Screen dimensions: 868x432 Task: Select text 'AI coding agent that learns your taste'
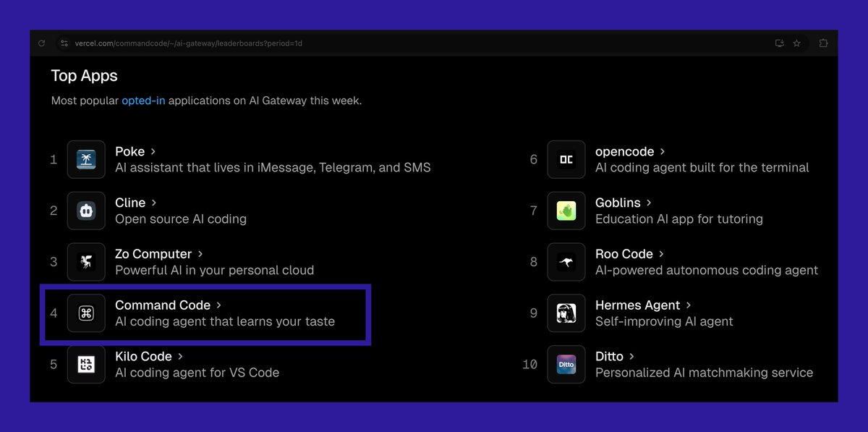click(225, 321)
